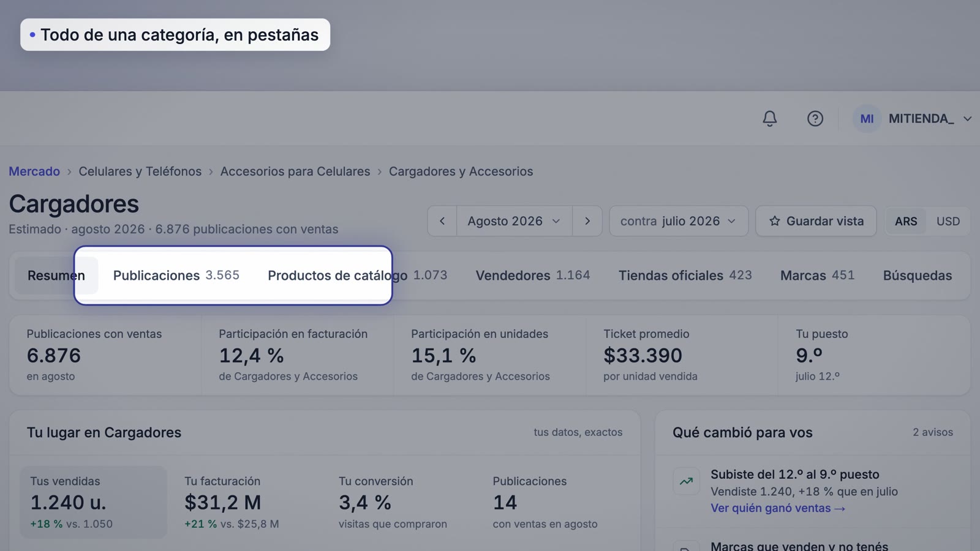Open the help question mark icon
This screenshot has width=980, height=551.
click(815, 119)
